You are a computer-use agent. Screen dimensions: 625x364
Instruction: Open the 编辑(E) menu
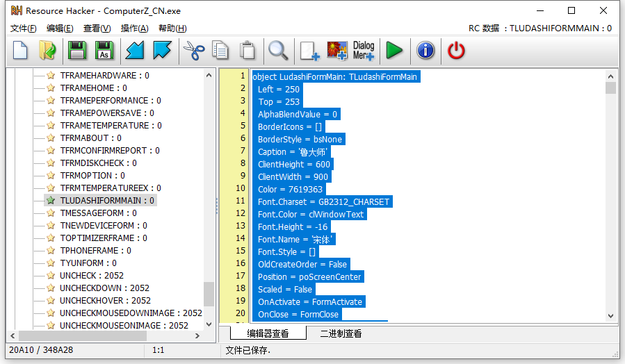pos(60,28)
